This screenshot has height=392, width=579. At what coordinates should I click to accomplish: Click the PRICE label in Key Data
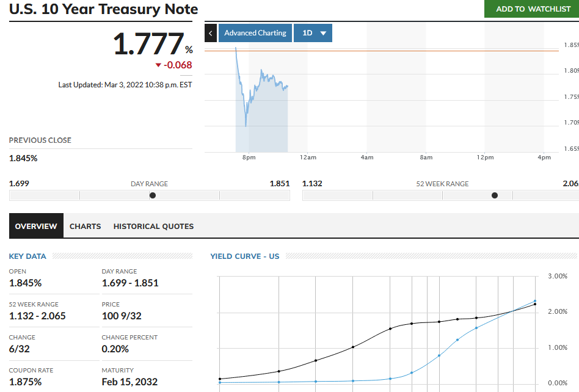pyautogui.click(x=111, y=305)
